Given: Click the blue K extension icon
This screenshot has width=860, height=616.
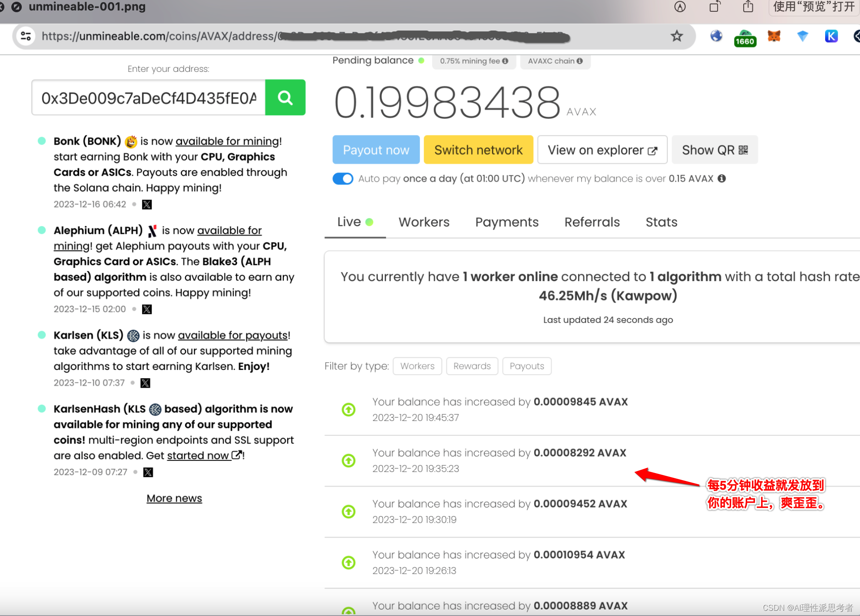Looking at the screenshot, I should click(x=831, y=36).
